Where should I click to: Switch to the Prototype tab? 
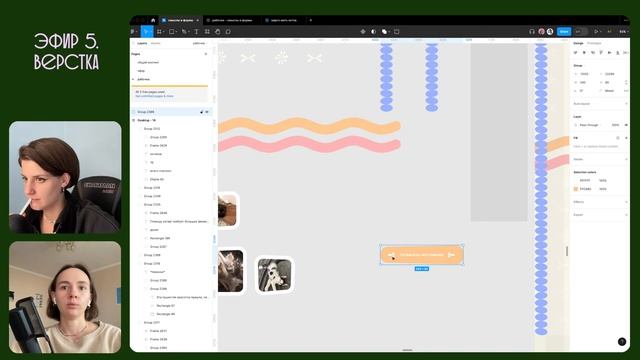[x=594, y=43]
